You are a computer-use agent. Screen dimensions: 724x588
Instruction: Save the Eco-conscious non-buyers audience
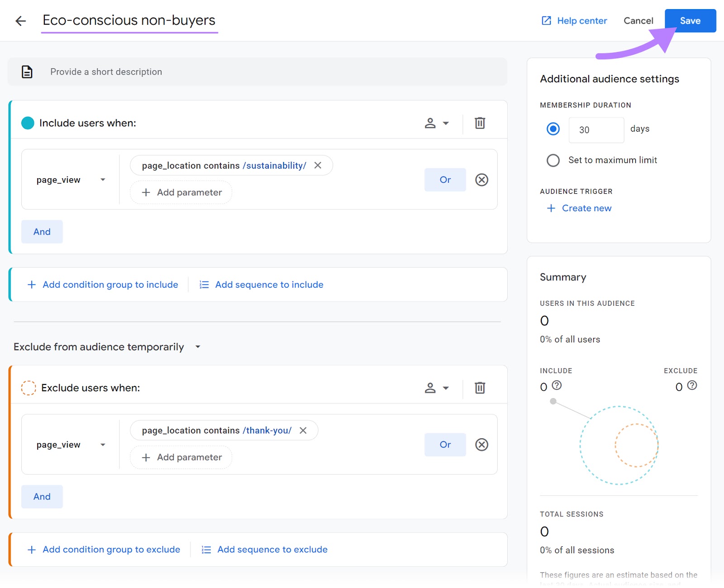click(x=690, y=20)
